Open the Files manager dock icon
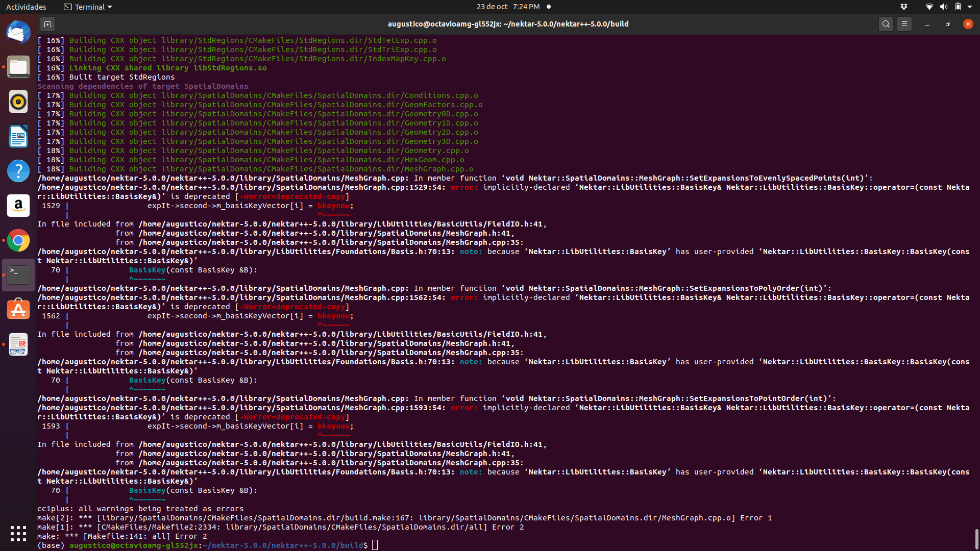Image resolution: width=980 pixels, height=551 pixels. [18, 67]
